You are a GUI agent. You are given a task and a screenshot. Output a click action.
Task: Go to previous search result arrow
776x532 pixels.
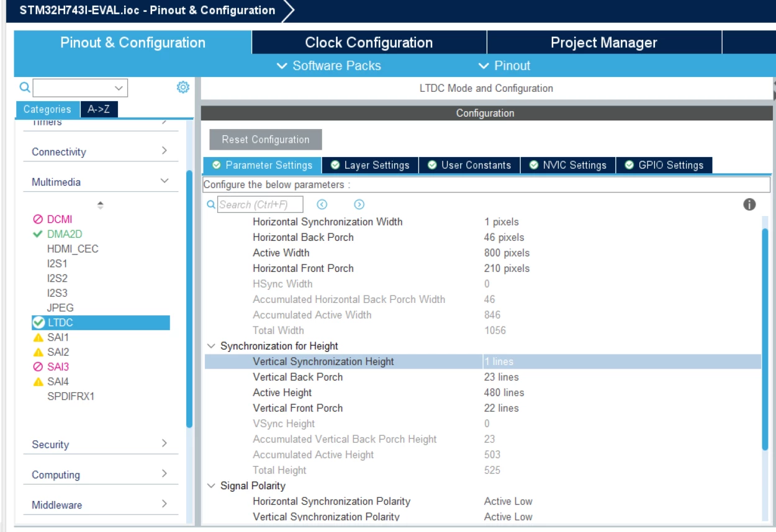322,204
